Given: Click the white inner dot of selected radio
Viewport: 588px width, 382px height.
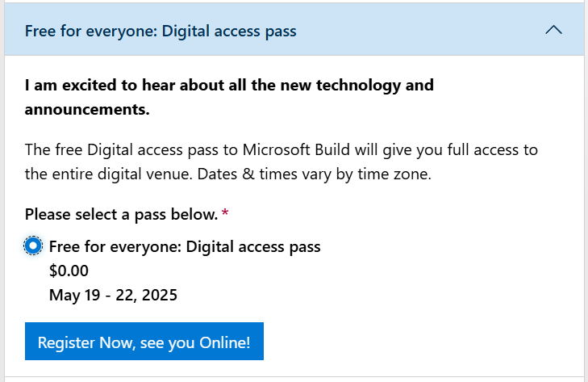Looking at the screenshot, I should pyautogui.click(x=33, y=246).
